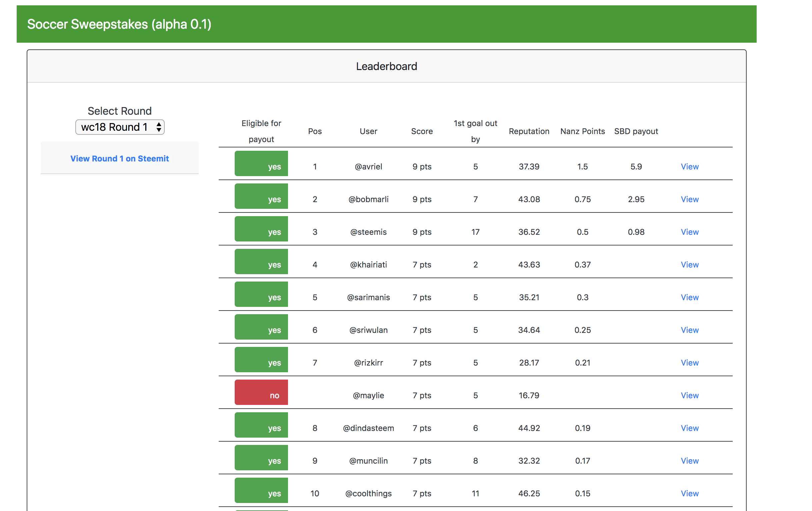Viewport: 812px width, 511px height.
Task: Click the Soccer Sweepstakes header title
Action: pyautogui.click(x=119, y=24)
